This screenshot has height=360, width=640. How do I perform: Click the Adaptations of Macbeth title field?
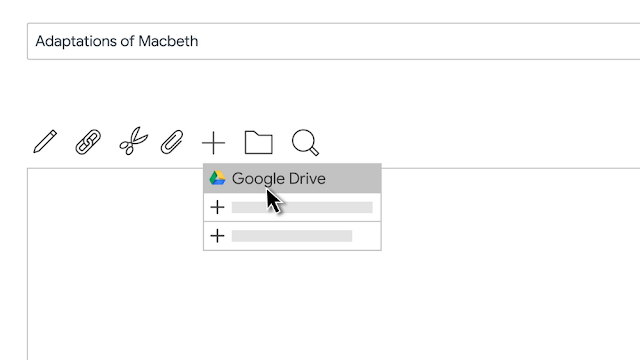tap(333, 41)
